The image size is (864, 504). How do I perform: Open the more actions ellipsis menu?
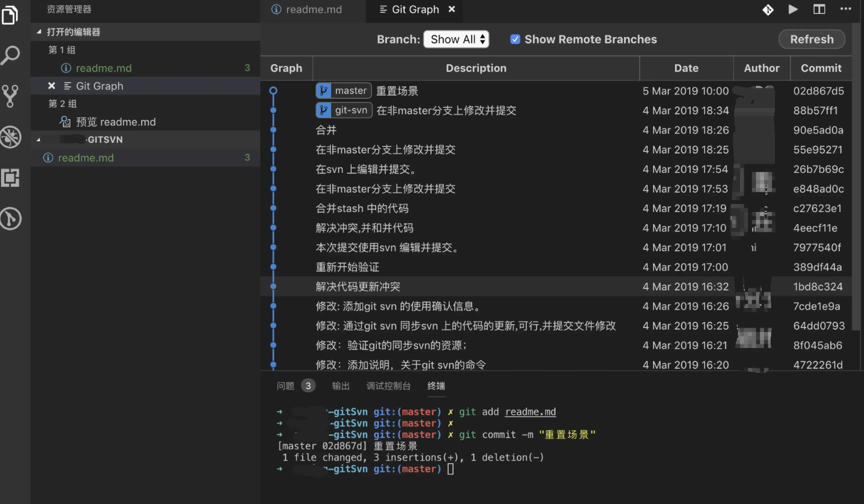[x=845, y=9]
